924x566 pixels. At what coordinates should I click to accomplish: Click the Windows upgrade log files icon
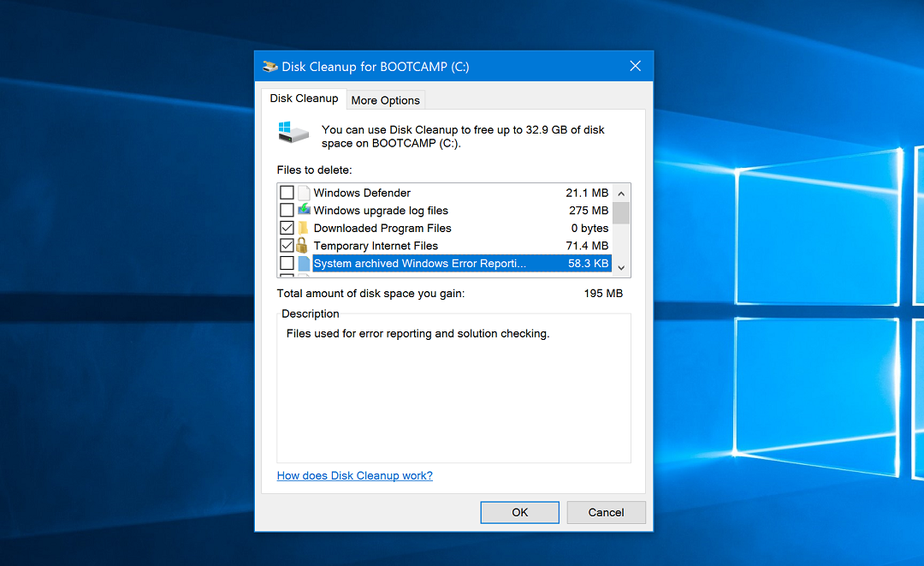pyautogui.click(x=304, y=211)
